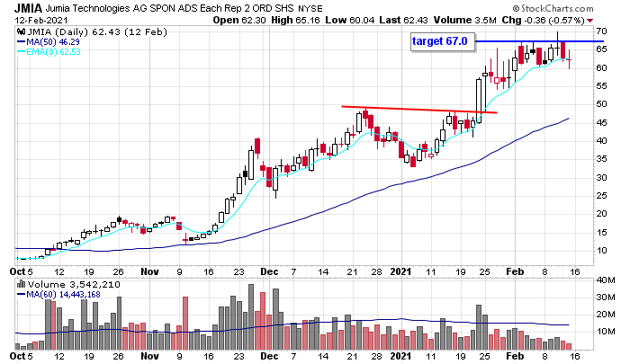The height and width of the screenshot is (364, 630).
Task: Click the red resistance trendline near 49
Action: (x=419, y=110)
